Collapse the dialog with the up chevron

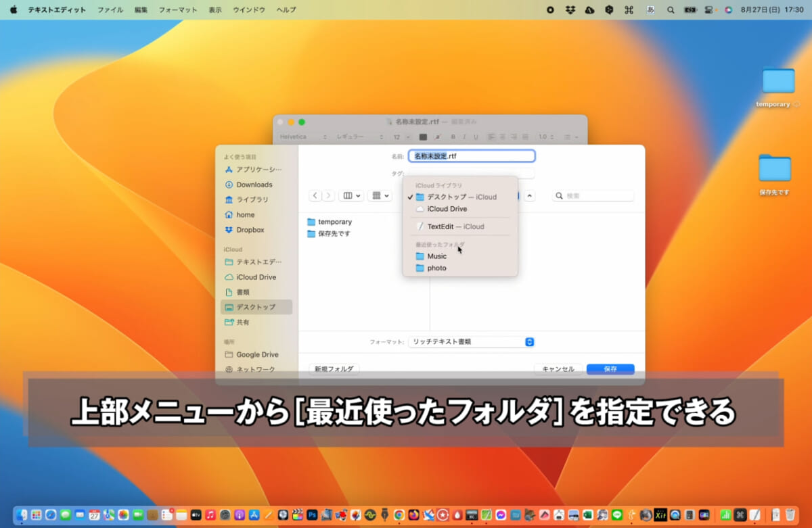tap(530, 196)
